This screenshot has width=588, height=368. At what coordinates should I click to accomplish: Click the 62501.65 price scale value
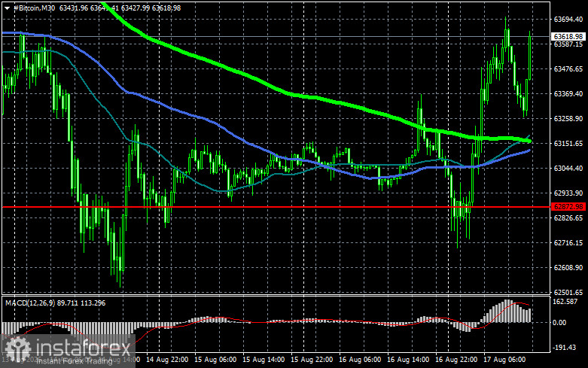568,292
